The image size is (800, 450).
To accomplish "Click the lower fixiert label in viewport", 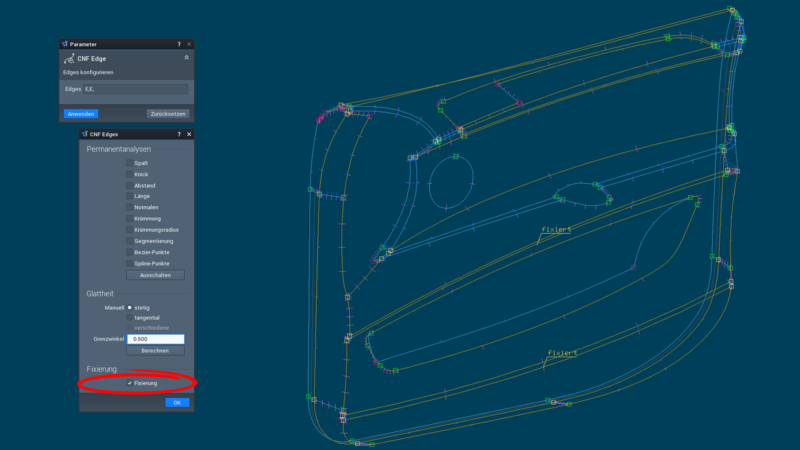I will (x=562, y=353).
